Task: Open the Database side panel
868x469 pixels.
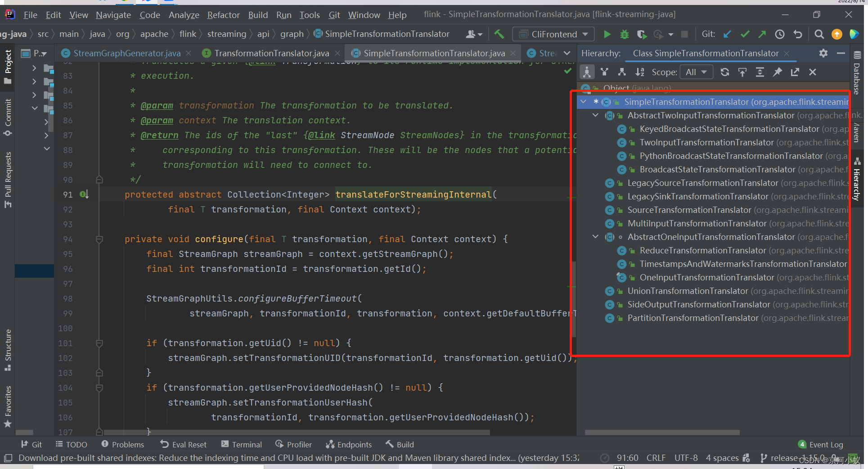Action: click(857, 73)
